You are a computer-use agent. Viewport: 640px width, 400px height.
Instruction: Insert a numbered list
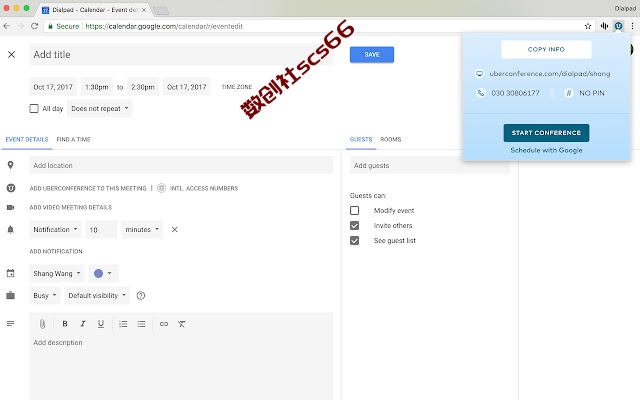point(123,324)
